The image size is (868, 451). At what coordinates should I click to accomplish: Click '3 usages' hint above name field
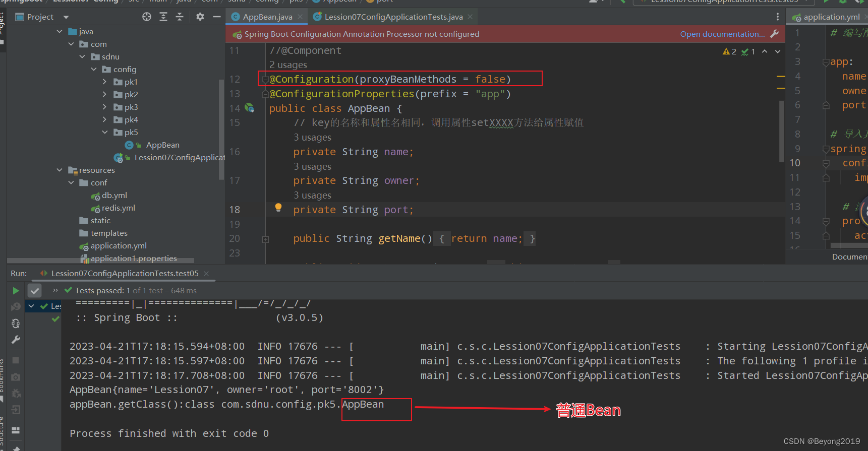(x=312, y=137)
